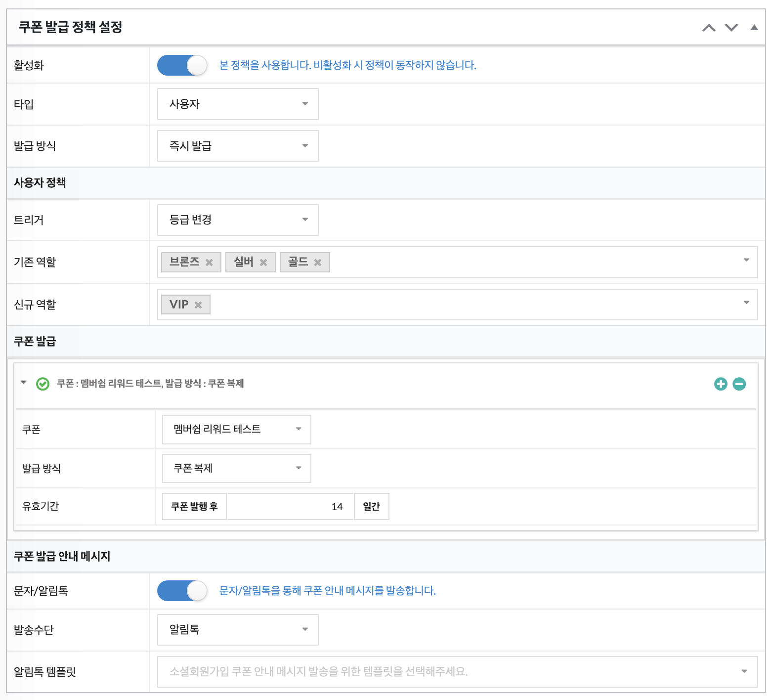The width and height of the screenshot is (771, 700).
Task: Open the 발송수단 dropdown showing 알림톡
Action: coord(238,629)
